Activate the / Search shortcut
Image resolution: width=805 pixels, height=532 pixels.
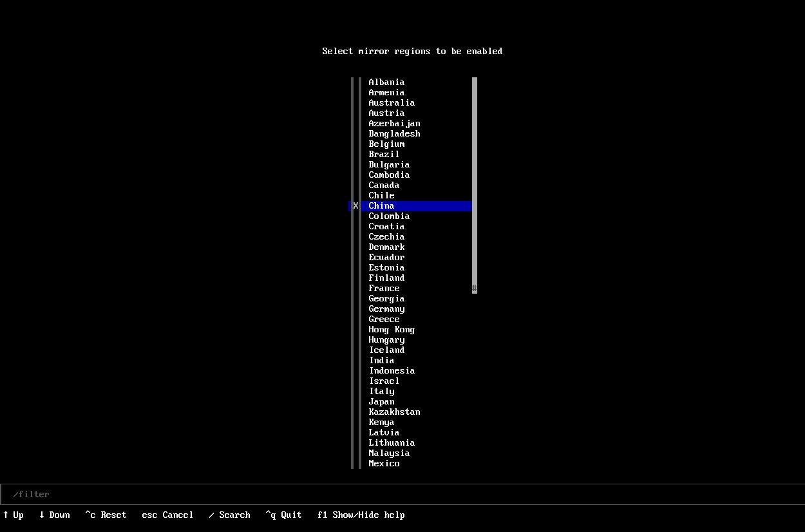(229, 515)
